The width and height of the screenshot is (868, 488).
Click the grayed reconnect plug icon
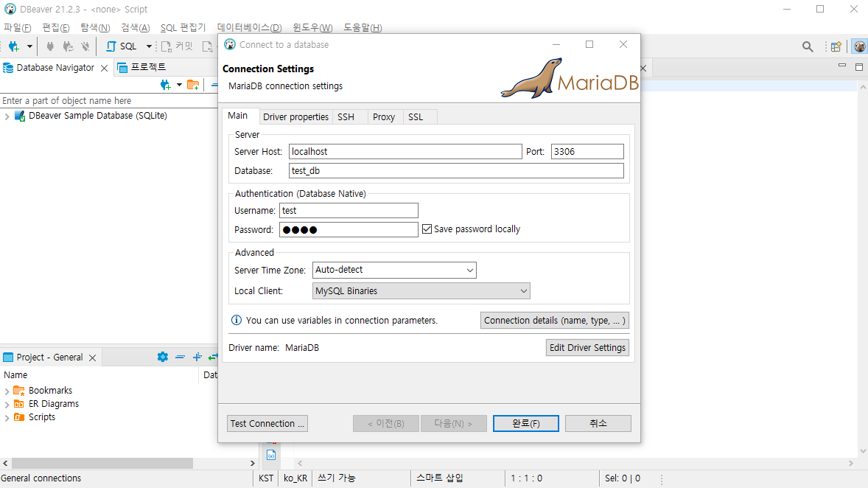pyautogui.click(x=68, y=46)
